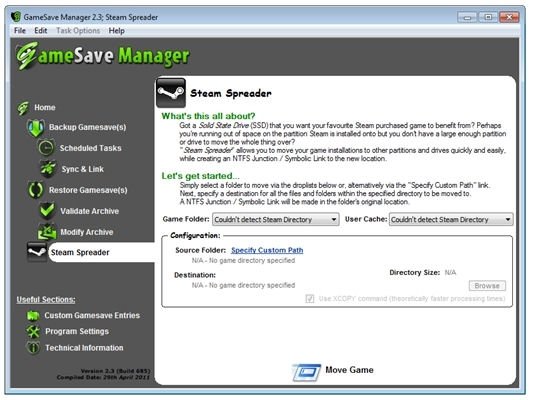
Task: Open the Edit menu
Action: tap(40, 31)
